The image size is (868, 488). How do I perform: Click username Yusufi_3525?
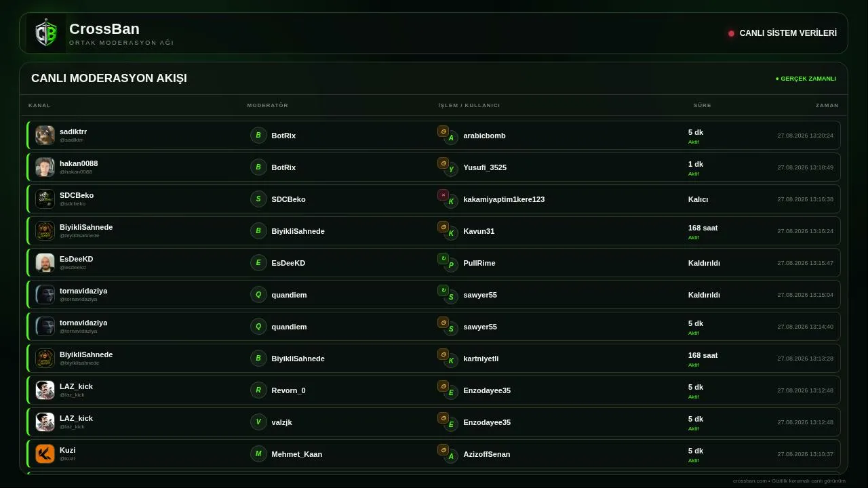coord(485,167)
